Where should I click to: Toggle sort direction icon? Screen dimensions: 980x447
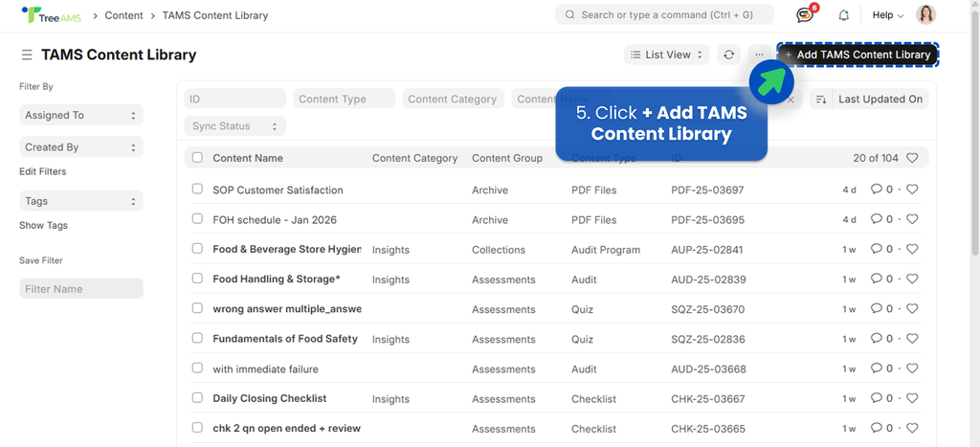[x=820, y=99]
